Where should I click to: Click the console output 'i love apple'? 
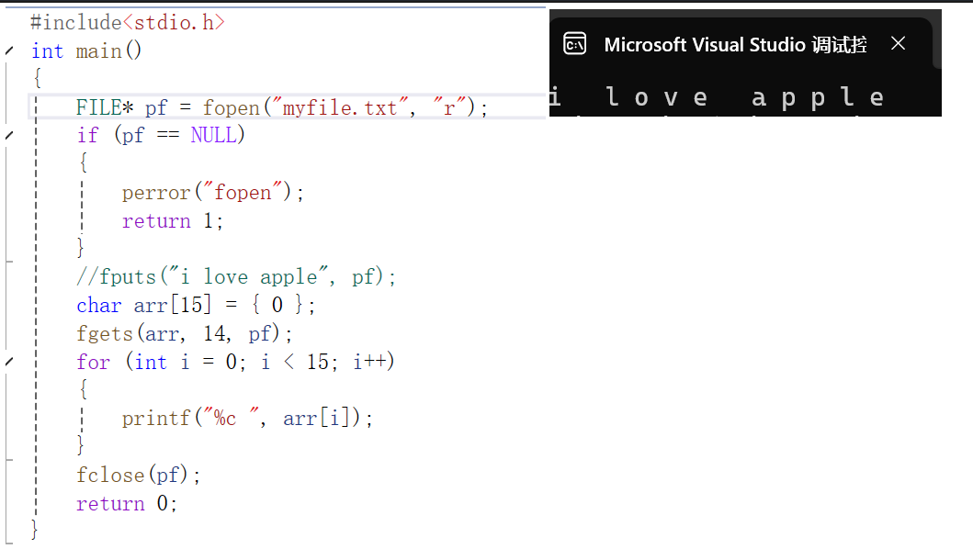point(717,97)
